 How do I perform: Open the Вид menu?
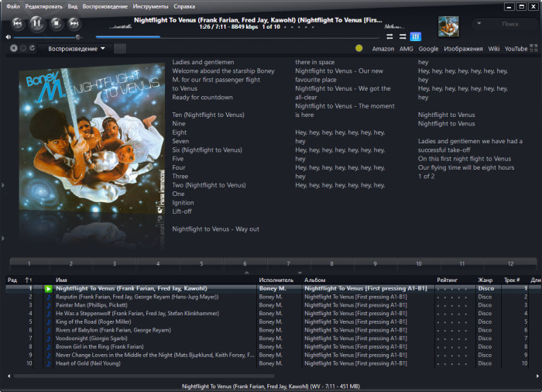(73, 6)
